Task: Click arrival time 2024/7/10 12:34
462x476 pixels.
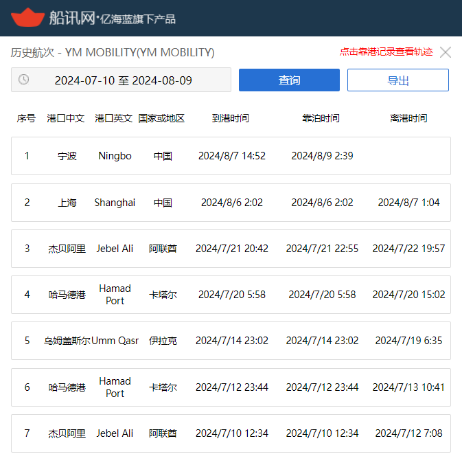Action: [x=232, y=433]
